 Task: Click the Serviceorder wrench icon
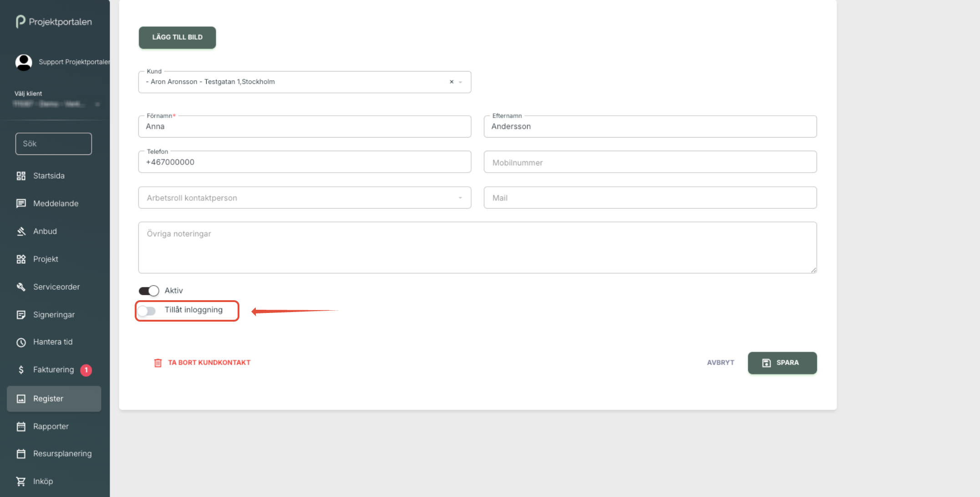21,287
